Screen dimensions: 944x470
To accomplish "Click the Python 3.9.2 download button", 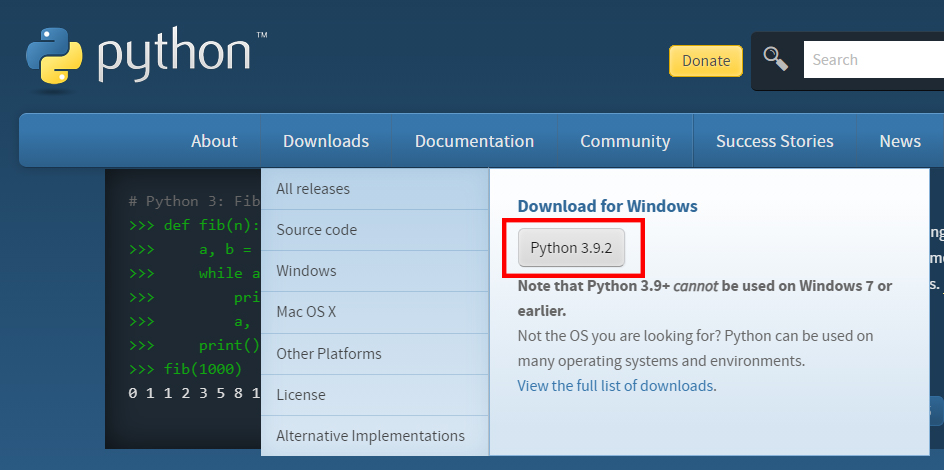I will [571, 247].
